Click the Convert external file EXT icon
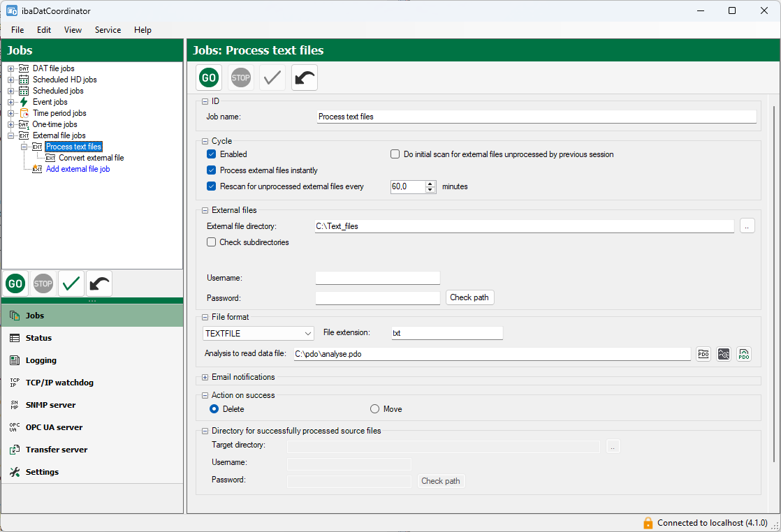Screen dimensions: 781x532 point(50,158)
